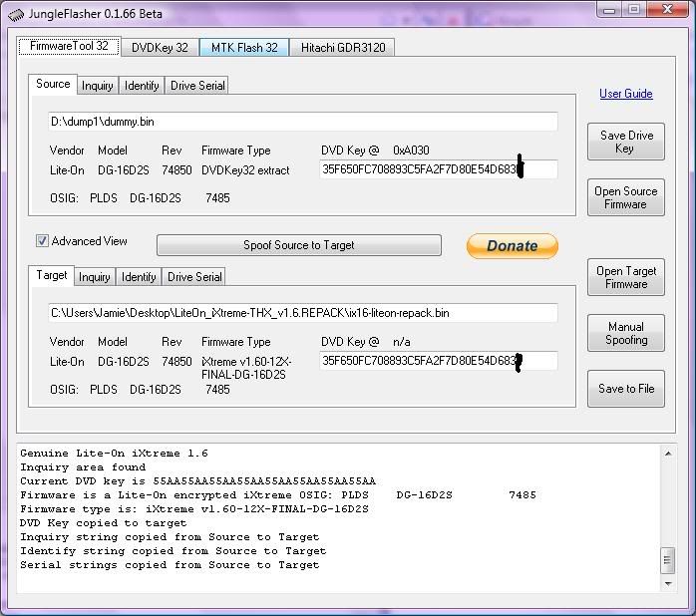696x616 pixels.
Task: Open the User Guide link
Action: pyautogui.click(x=625, y=94)
